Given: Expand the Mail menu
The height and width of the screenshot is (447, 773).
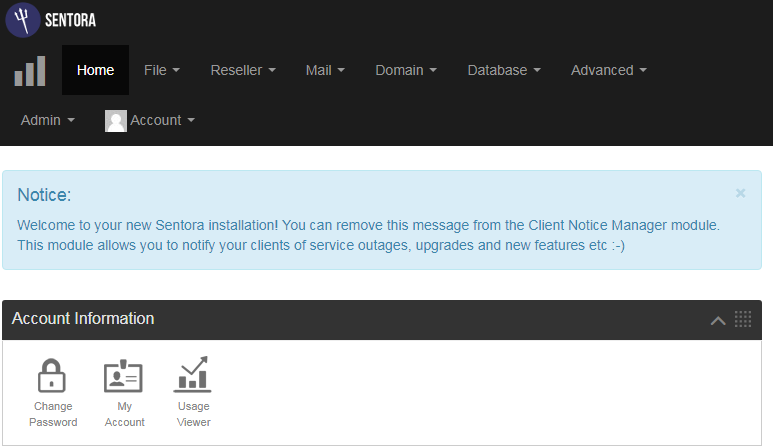Looking at the screenshot, I should (x=325, y=70).
